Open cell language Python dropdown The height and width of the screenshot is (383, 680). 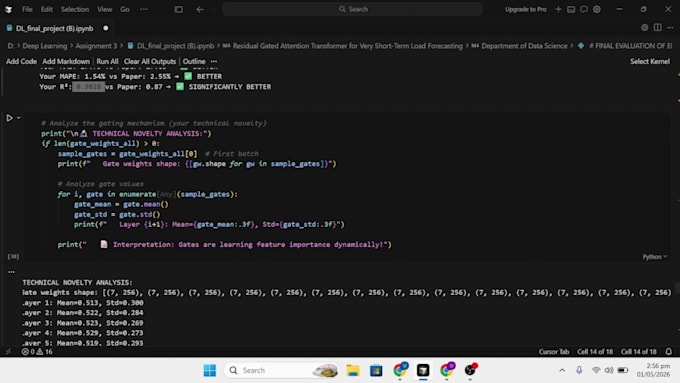pyautogui.click(x=654, y=257)
